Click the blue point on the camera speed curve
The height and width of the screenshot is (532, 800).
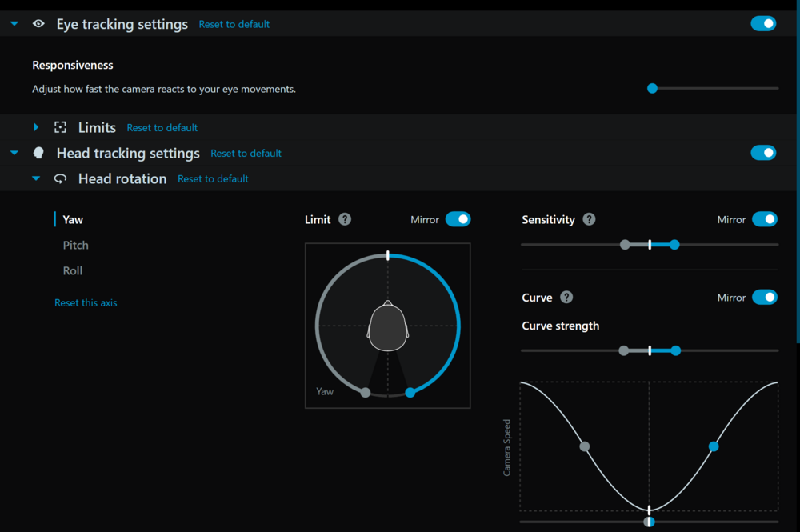[714, 446]
